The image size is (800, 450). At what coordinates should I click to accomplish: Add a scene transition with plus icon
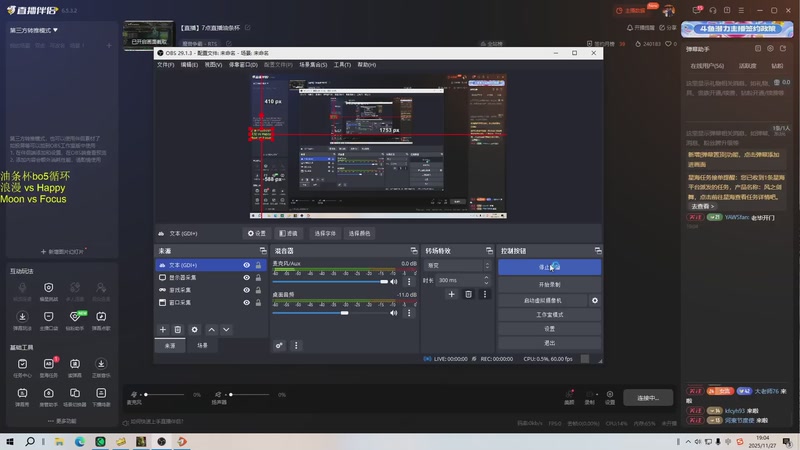452,294
